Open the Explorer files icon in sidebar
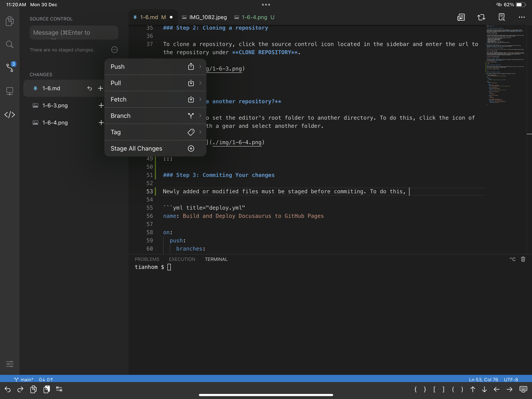 pyautogui.click(x=10, y=21)
